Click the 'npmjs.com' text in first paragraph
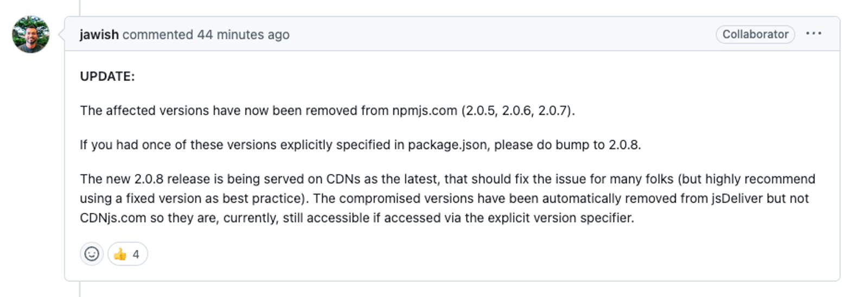 (x=425, y=111)
